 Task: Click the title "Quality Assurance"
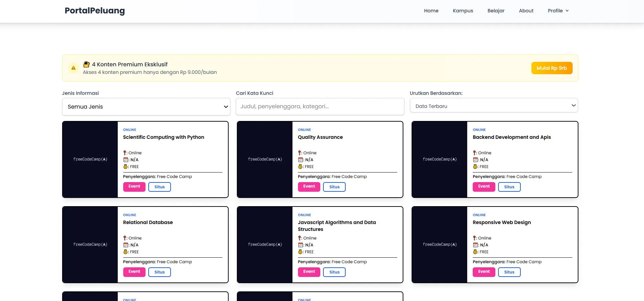point(320,137)
